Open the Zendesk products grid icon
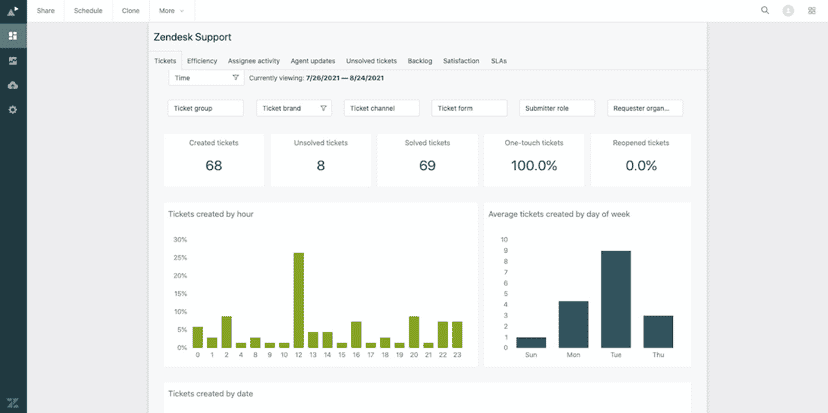Screen dimensions: 828x413 [812, 11]
